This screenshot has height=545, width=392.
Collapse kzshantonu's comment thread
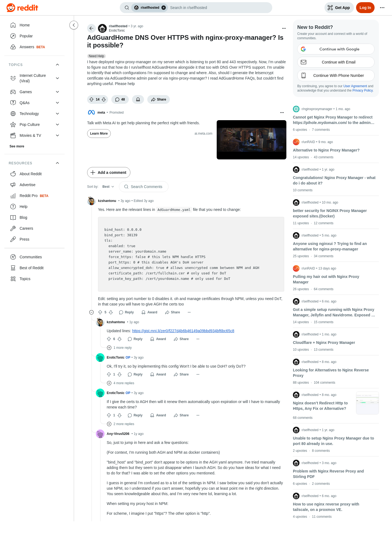point(91,312)
